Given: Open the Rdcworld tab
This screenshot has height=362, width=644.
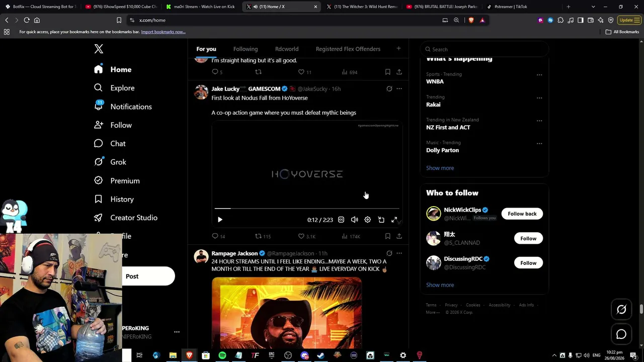Looking at the screenshot, I should 287,49.
